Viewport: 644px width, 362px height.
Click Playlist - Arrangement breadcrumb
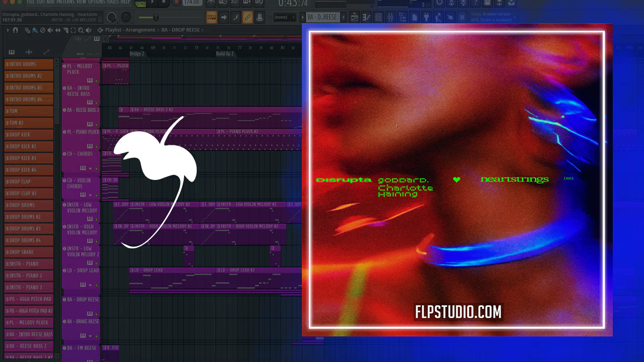tap(130, 30)
